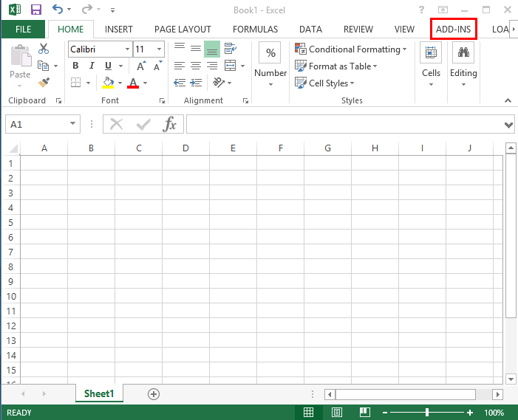This screenshot has height=420, width=518.
Task: Switch to the FORMULAS tab
Action: [x=255, y=29]
